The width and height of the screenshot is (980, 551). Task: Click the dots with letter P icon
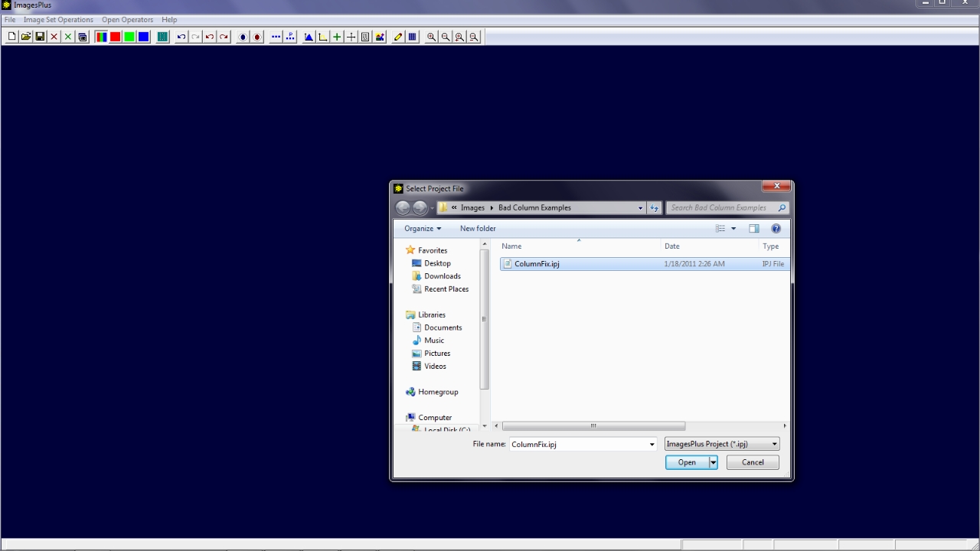click(x=290, y=37)
